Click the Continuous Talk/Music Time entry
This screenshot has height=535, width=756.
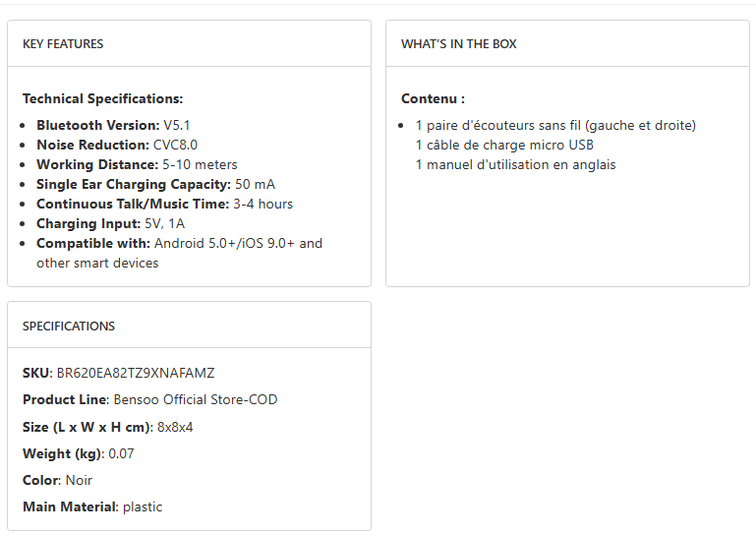[x=164, y=205]
